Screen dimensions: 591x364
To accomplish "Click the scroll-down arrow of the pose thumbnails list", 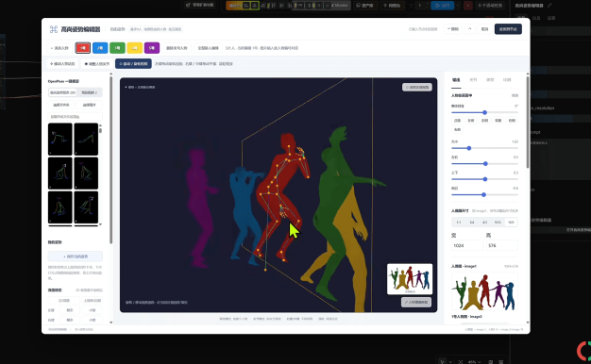I will tap(100, 224).
